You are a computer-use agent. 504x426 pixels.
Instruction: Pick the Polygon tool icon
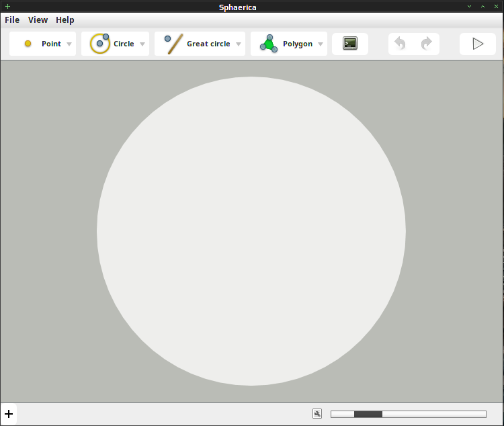tap(269, 44)
